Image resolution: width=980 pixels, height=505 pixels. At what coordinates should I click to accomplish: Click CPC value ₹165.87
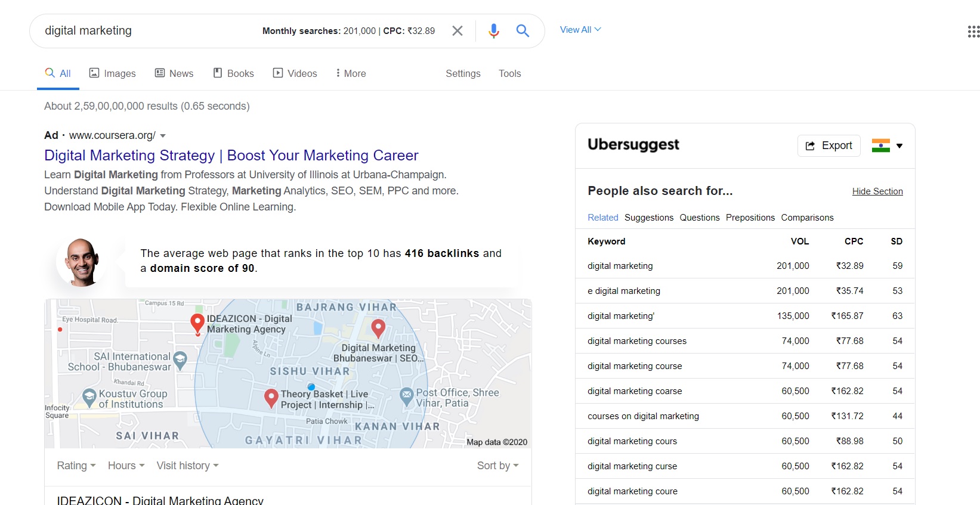(847, 316)
